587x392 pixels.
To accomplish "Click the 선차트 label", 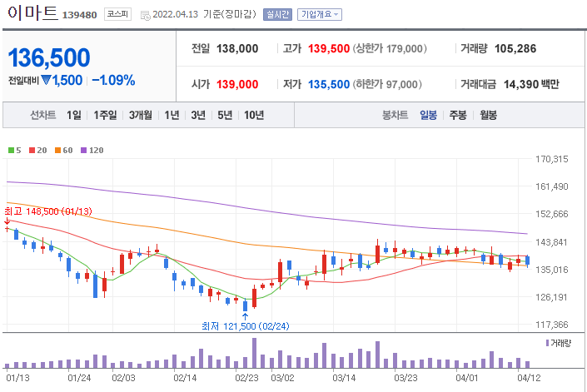I will pos(43,115).
